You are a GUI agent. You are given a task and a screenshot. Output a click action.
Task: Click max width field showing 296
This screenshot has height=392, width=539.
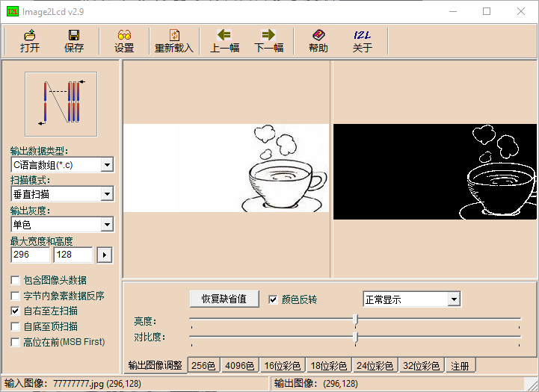[x=31, y=255]
